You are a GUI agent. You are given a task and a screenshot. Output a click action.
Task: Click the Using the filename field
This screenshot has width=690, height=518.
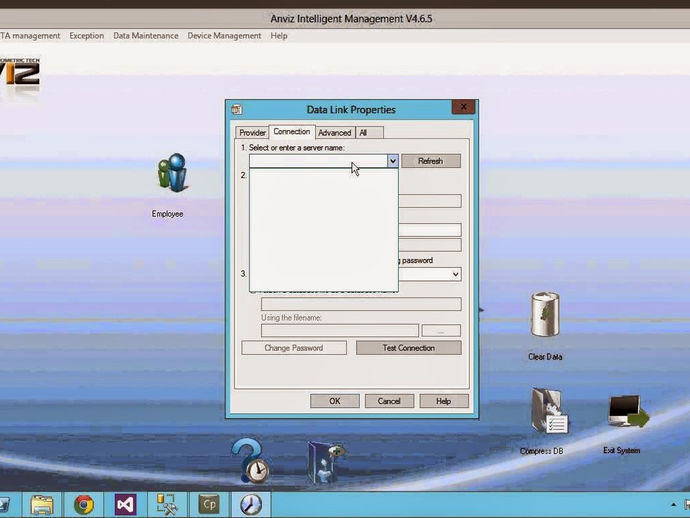click(x=340, y=331)
